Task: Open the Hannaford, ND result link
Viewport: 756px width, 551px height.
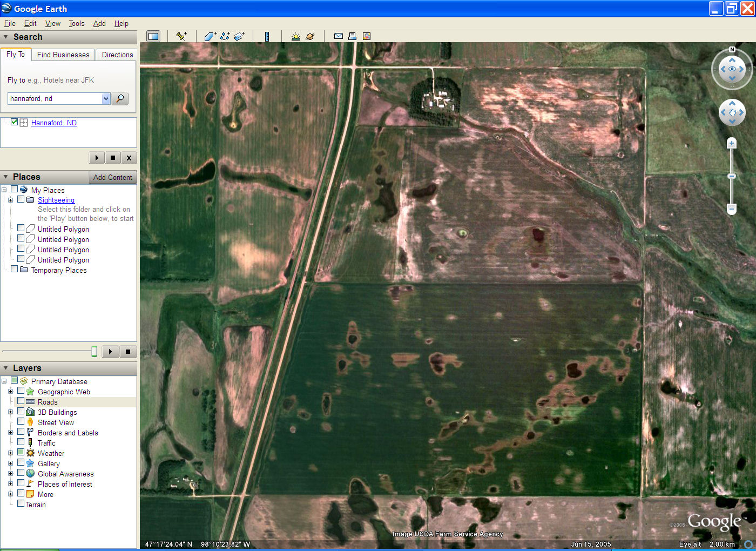Action: [x=54, y=123]
